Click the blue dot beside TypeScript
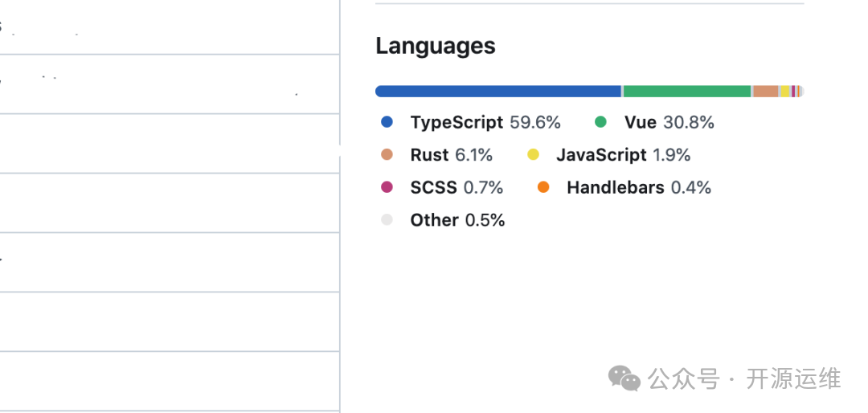868x413 pixels. pyautogui.click(x=387, y=122)
